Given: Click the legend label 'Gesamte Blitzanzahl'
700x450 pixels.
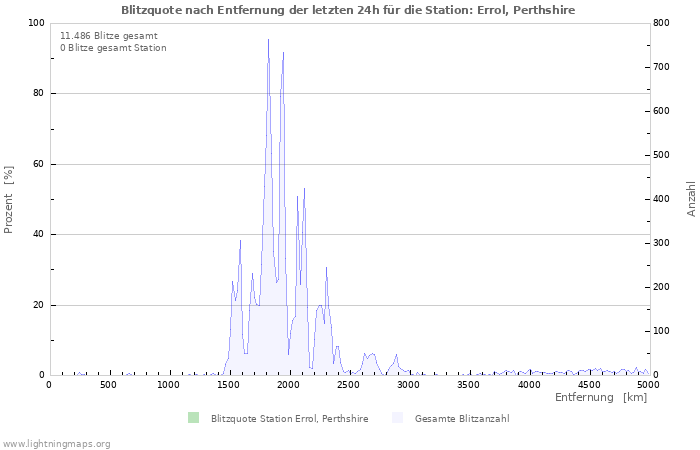Looking at the screenshot, I should (462, 419).
